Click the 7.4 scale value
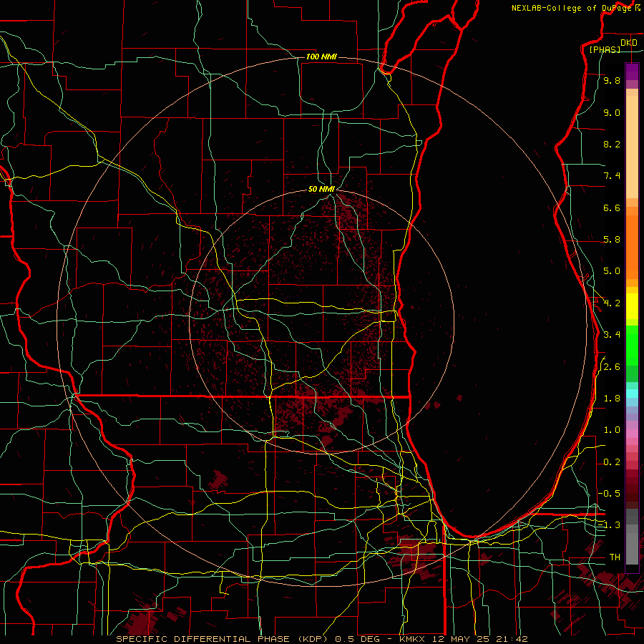Screen dimensions: 644x644 point(612,176)
